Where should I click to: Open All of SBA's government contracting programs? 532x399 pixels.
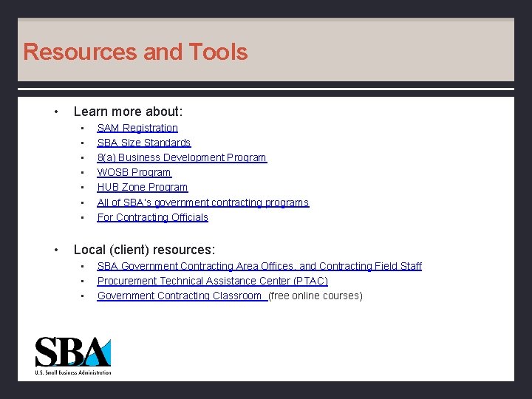[203, 202]
